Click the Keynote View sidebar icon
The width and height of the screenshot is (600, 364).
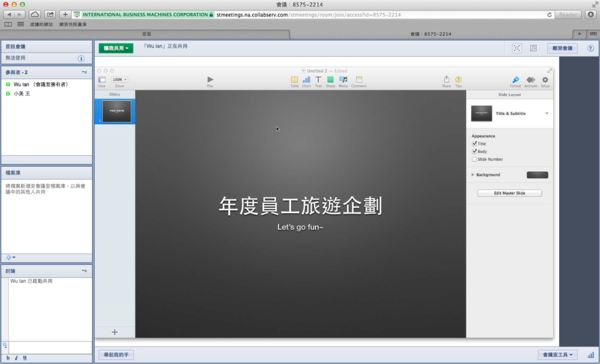[102, 80]
